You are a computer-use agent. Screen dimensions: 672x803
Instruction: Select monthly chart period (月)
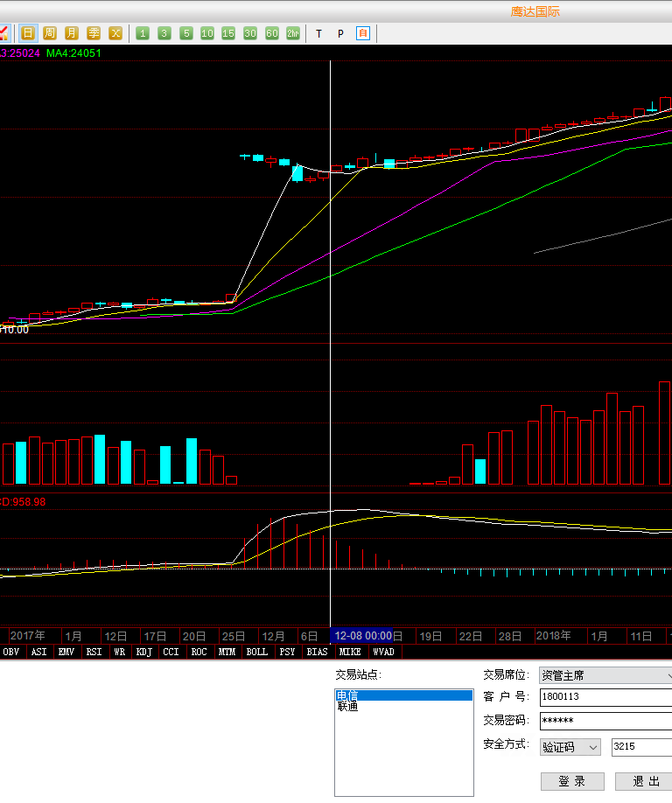72,33
